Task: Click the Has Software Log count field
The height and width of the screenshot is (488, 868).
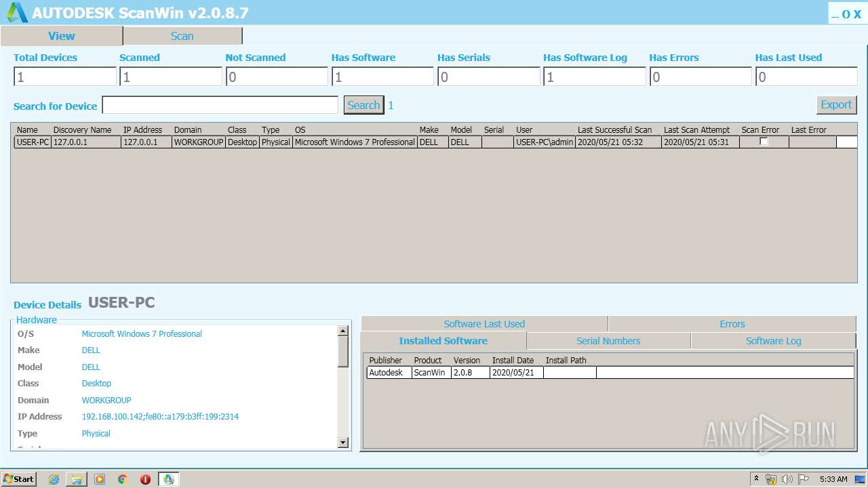Action: (x=594, y=77)
